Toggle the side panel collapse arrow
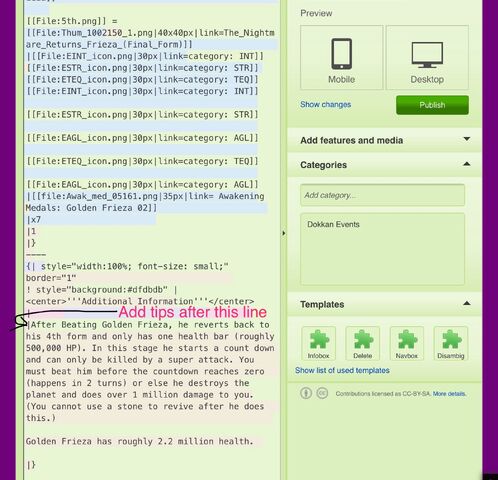498x480 pixels. pos(284,233)
